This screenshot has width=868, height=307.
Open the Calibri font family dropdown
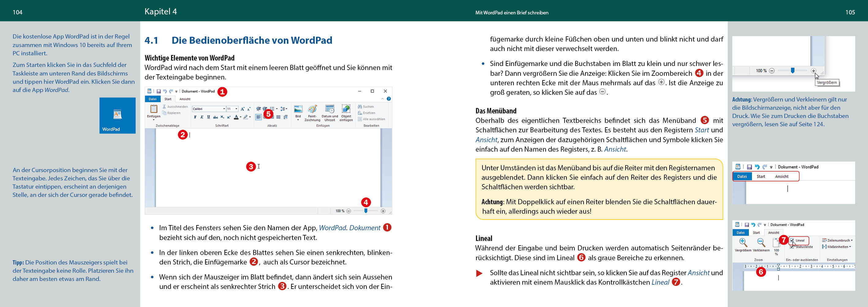coord(224,109)
